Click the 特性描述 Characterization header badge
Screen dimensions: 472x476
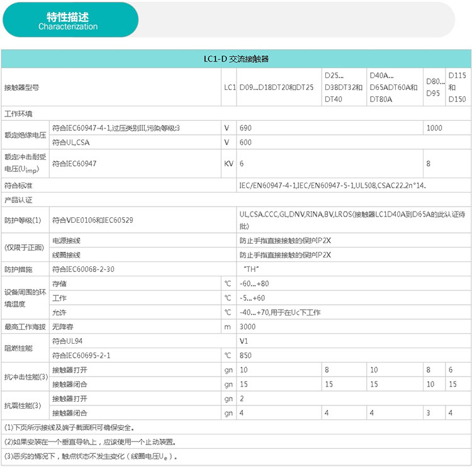(70, 20)
